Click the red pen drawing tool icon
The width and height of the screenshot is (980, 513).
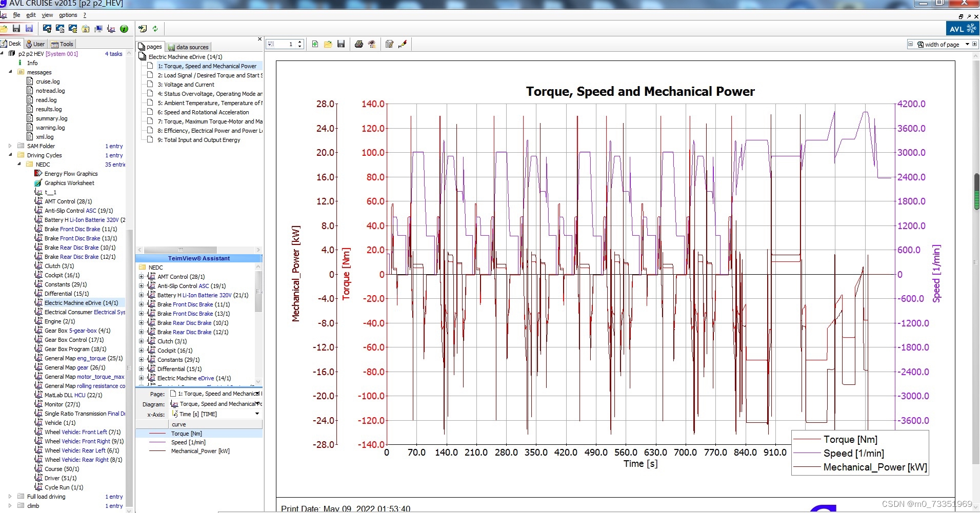(403, 44)
